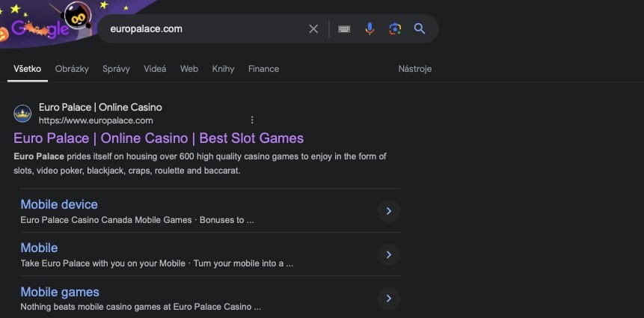Open Euro Palace Best Slot Games result title

[159, 138]
